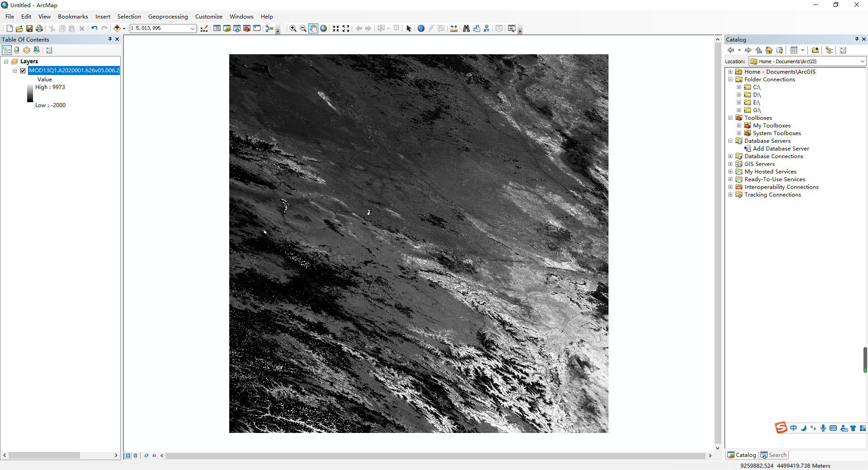Select the Zoom In tool

pyautogui.click(x=293, y=28)
